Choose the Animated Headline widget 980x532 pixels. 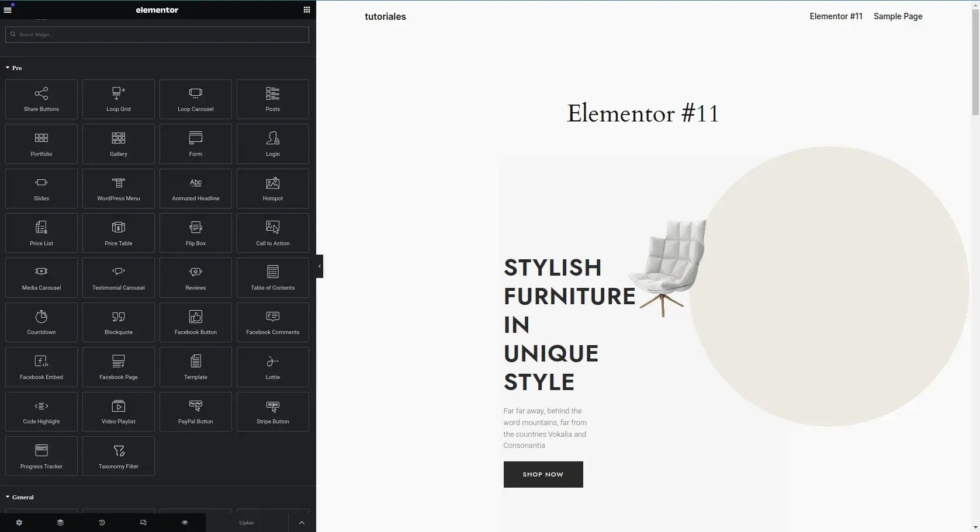click(196, 189)
